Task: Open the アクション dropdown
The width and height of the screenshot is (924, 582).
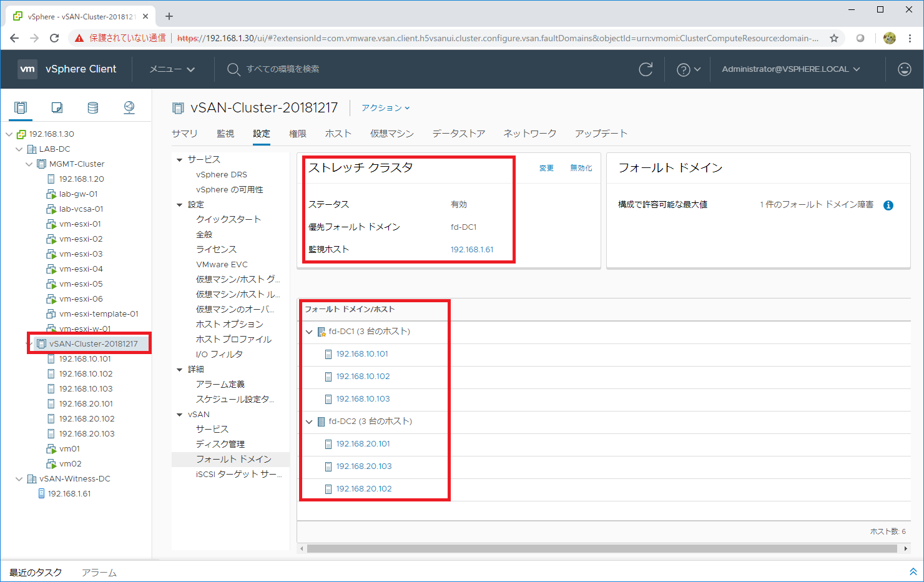Action: pos(386,108)
